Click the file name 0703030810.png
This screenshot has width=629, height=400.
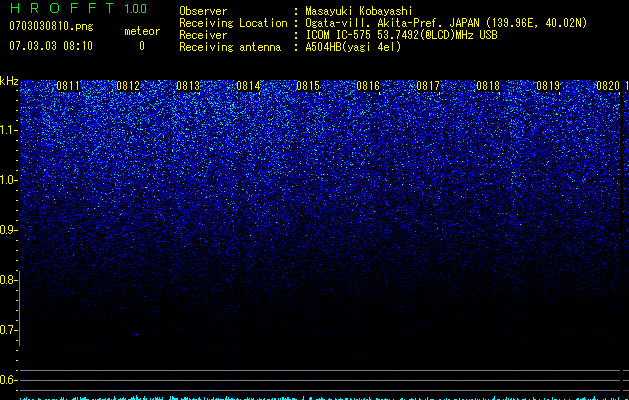51,26
